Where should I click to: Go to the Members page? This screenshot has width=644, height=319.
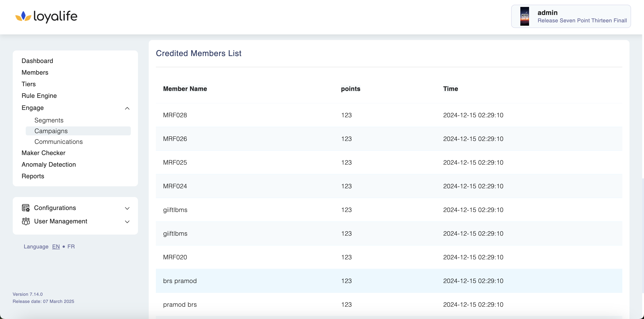coord(35,72)
